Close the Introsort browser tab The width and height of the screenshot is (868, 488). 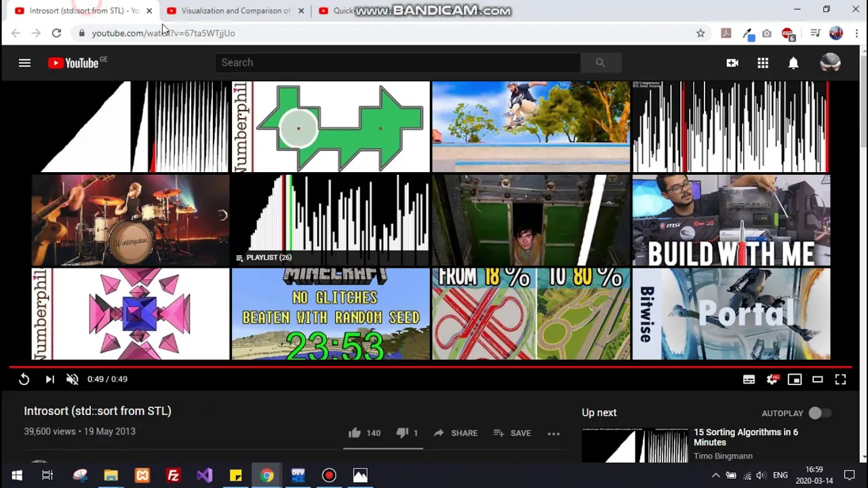pyautogui.click(x=149, y=11)
